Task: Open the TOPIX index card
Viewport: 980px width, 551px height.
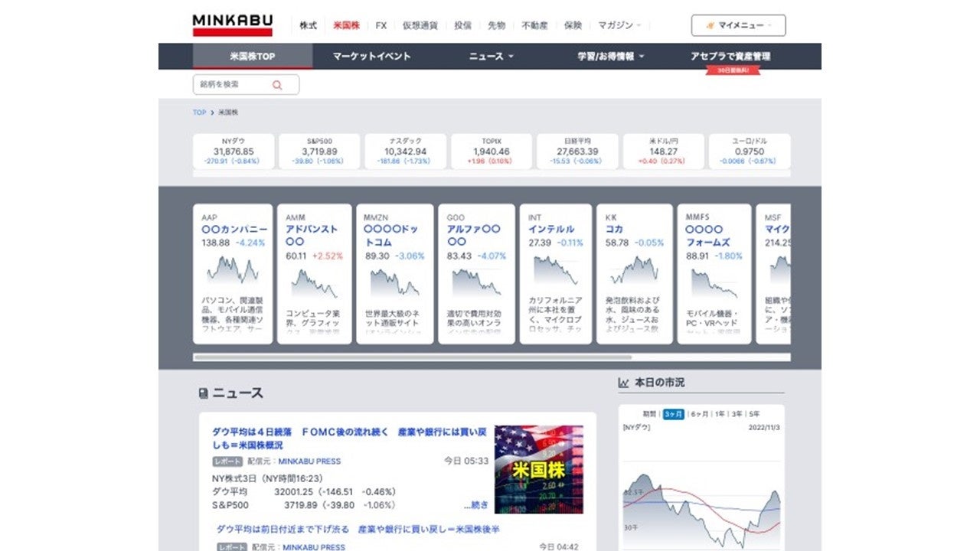Action: click(491, 152)
